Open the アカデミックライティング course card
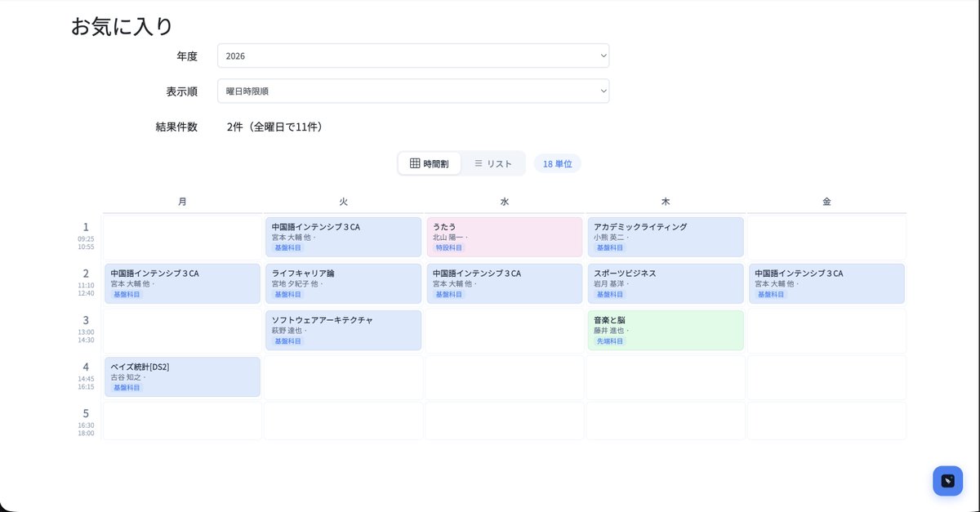Viewport: 980px width, 512px height. click(666, 237)
